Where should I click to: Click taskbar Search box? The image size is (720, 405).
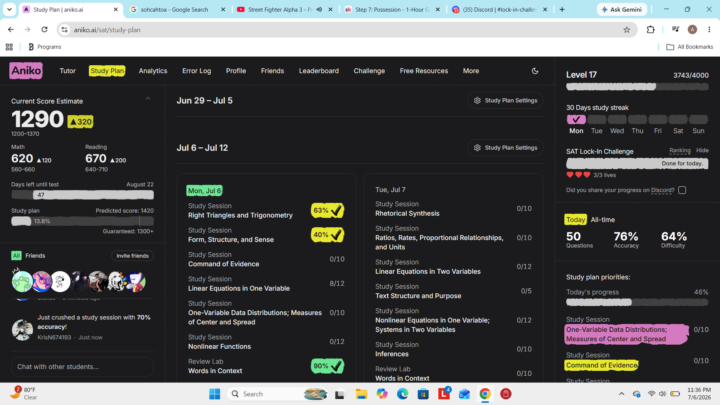click(279, 394)
